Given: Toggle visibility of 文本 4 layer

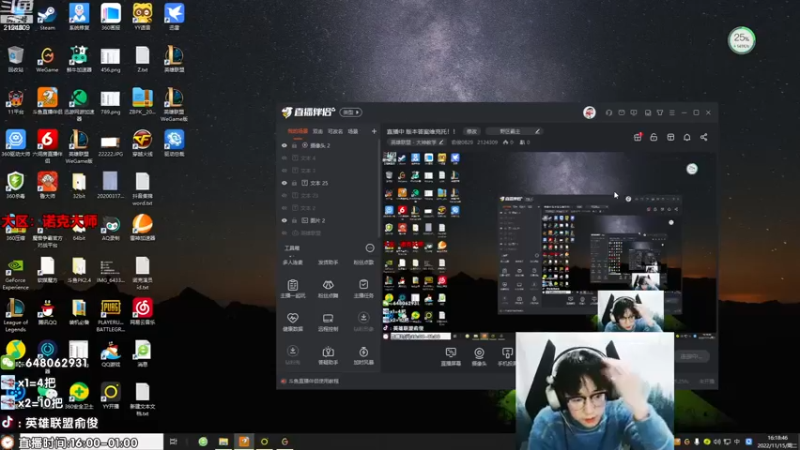Looking at the screenshot, I should click(284, 158).
